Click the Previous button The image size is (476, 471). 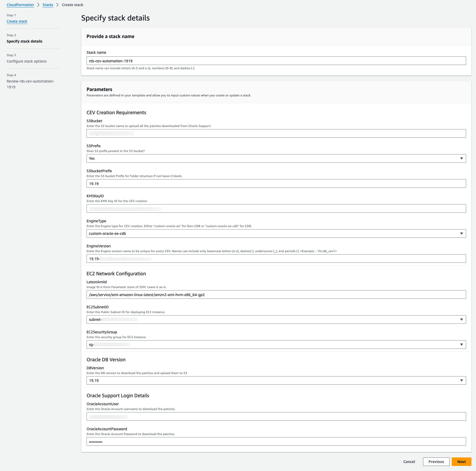(436, 462)
